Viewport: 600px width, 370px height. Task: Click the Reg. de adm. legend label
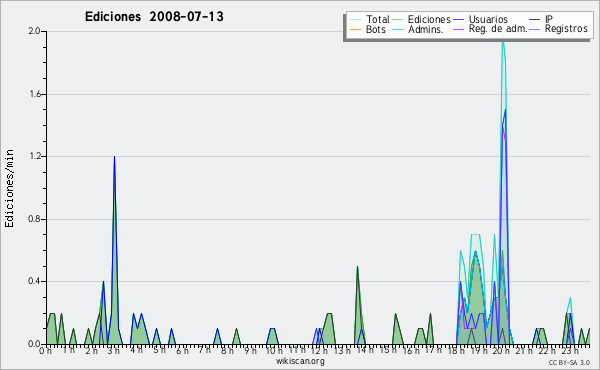point(498,29)
